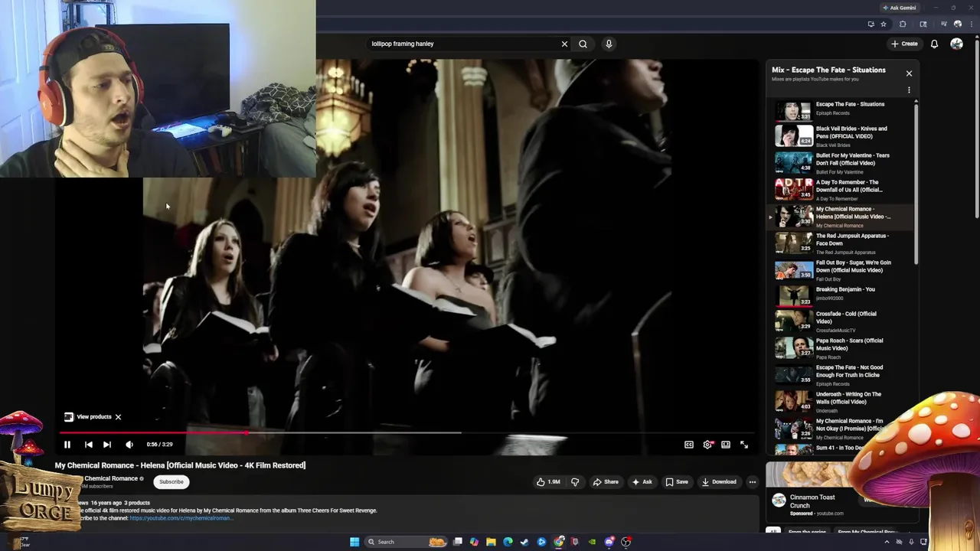Close the View products overlay
The width and height of the screenshot is (980, 551).
coord(118,417)
